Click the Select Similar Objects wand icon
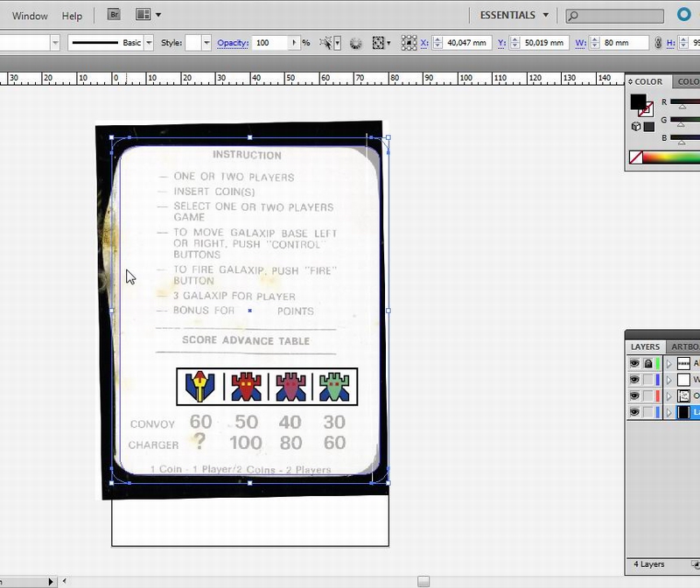The image size is (700, 588). tap(325, 43)
